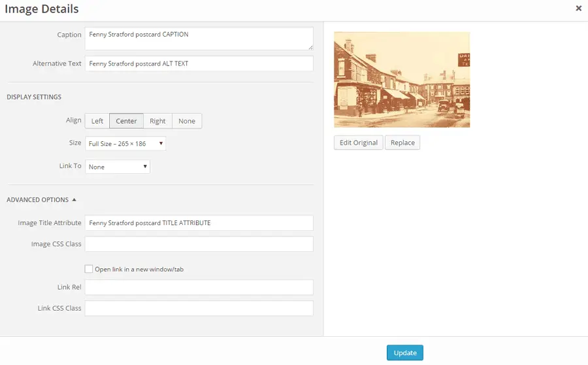Set alignment to Right
Screen dimensions: 588x365
point(157,121)
